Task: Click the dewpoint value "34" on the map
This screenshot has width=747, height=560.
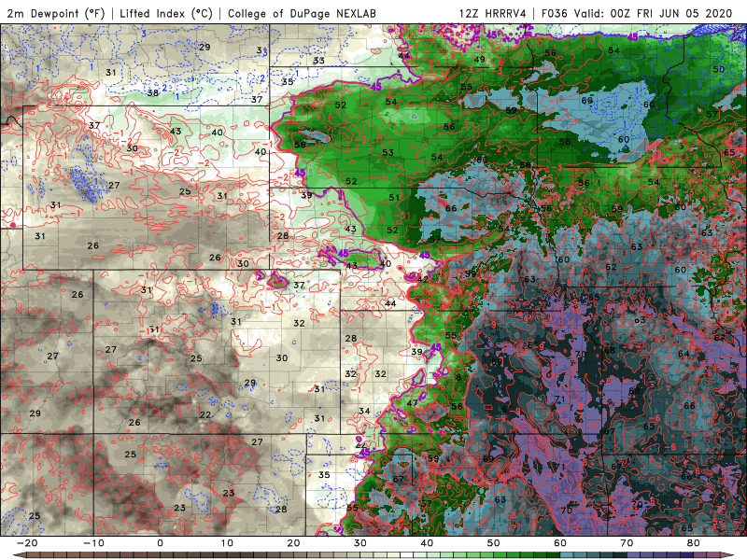Action: [364, 411]
